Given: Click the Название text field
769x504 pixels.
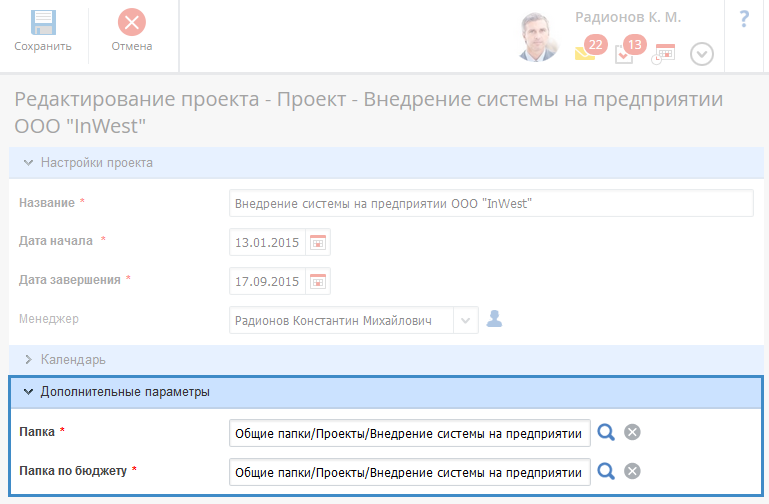Looking at the screenshot, I should pyautogui.click(x=490, y=203).
